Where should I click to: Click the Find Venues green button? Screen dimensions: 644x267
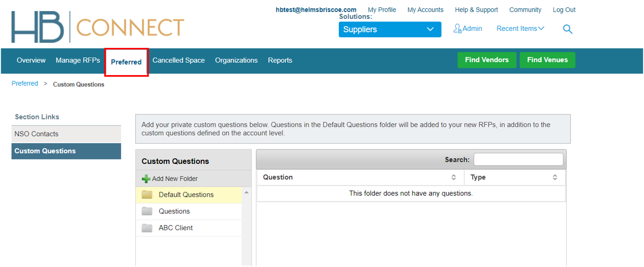(x=547, y=60)
